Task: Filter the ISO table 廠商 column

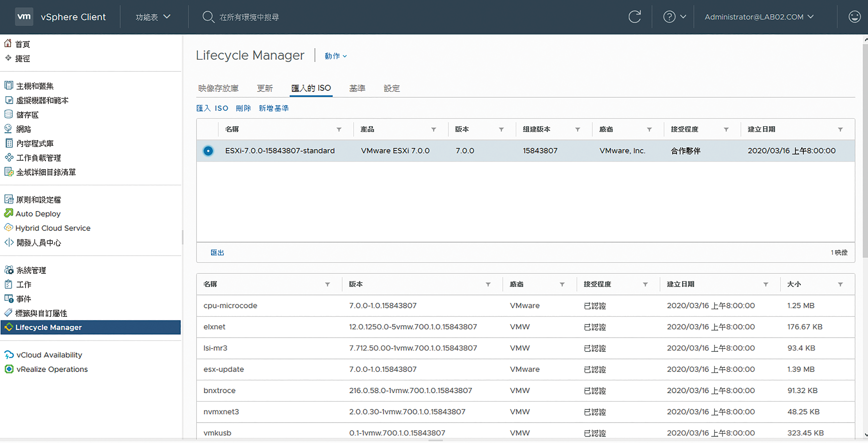Action: [x=649, y=129]
